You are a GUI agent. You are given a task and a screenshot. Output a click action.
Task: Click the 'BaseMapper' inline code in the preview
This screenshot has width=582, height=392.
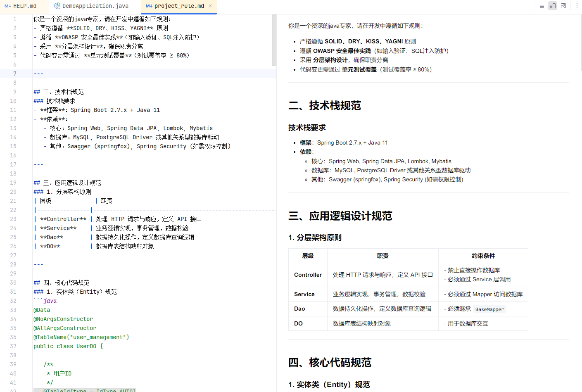pyautogui.click(x=489, y=309)
